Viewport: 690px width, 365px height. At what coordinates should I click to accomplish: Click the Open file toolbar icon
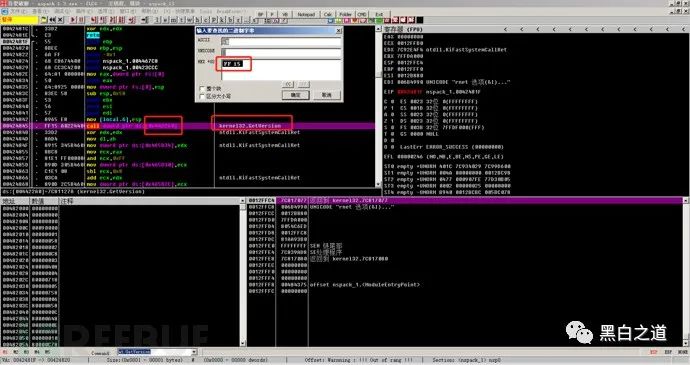tap(44, 20)
